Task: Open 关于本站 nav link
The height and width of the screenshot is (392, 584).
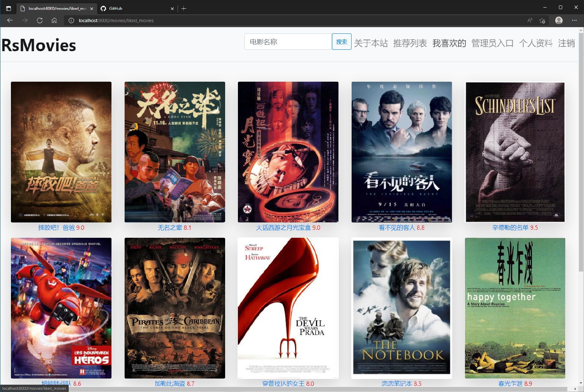Action: pos(371,44)
